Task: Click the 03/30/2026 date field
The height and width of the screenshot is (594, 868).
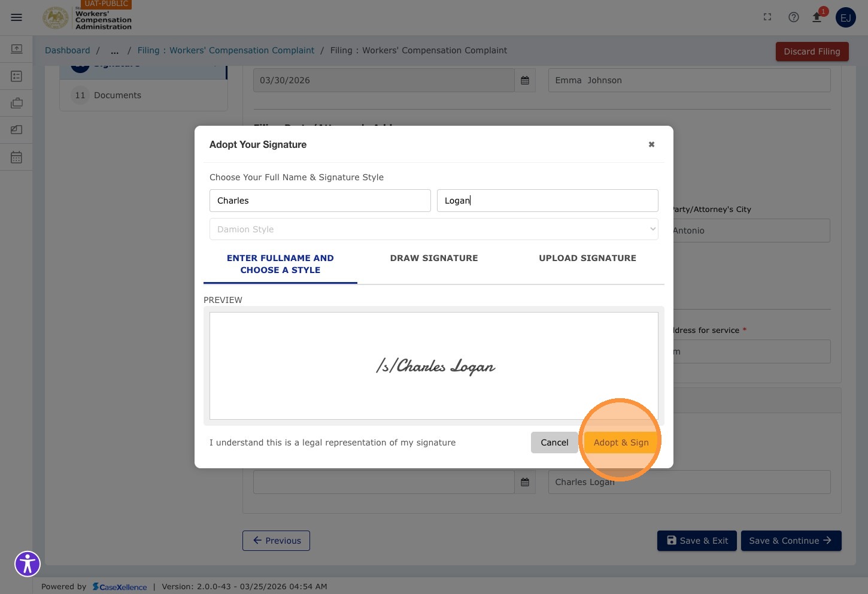Action: point(384,80)
